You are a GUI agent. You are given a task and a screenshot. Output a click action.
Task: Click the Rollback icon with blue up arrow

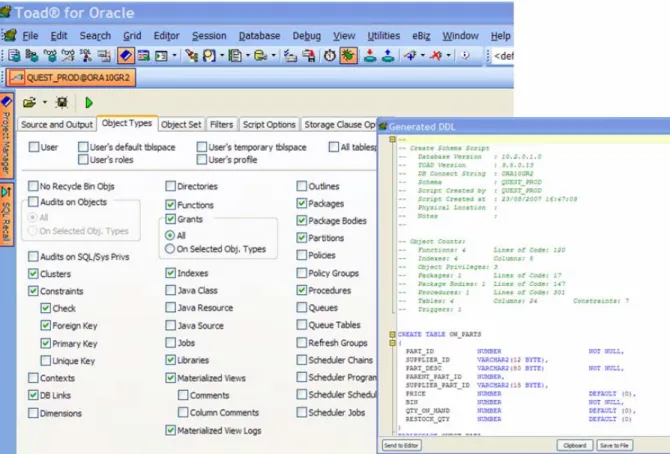[388, 56]
